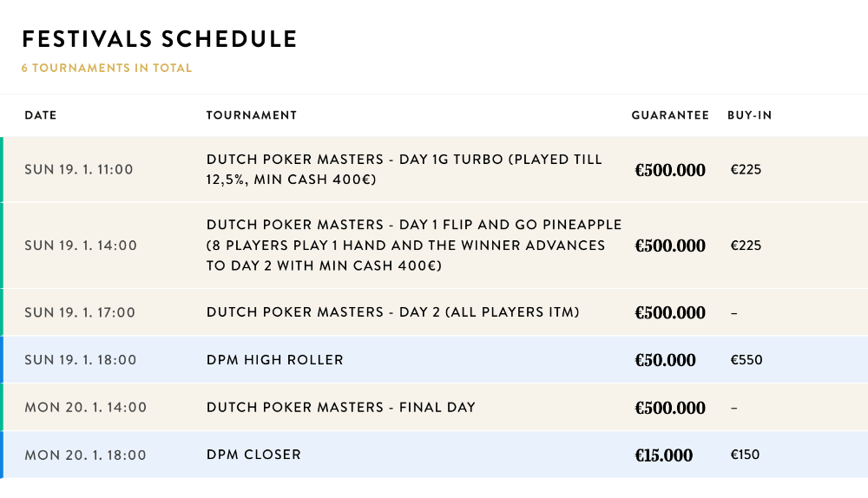Select Dutch Poker Masters Final Day
Viewport: 868px width, 498px height.
point(434,407)
